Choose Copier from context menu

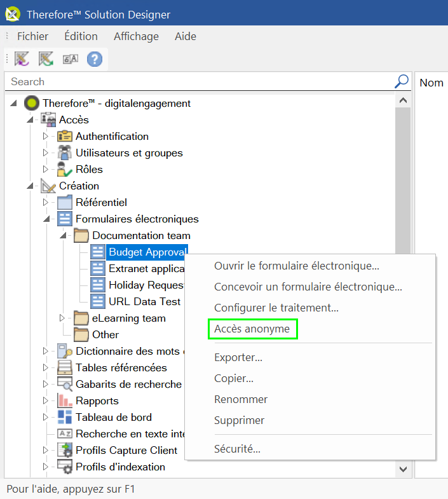click(310, 378)
